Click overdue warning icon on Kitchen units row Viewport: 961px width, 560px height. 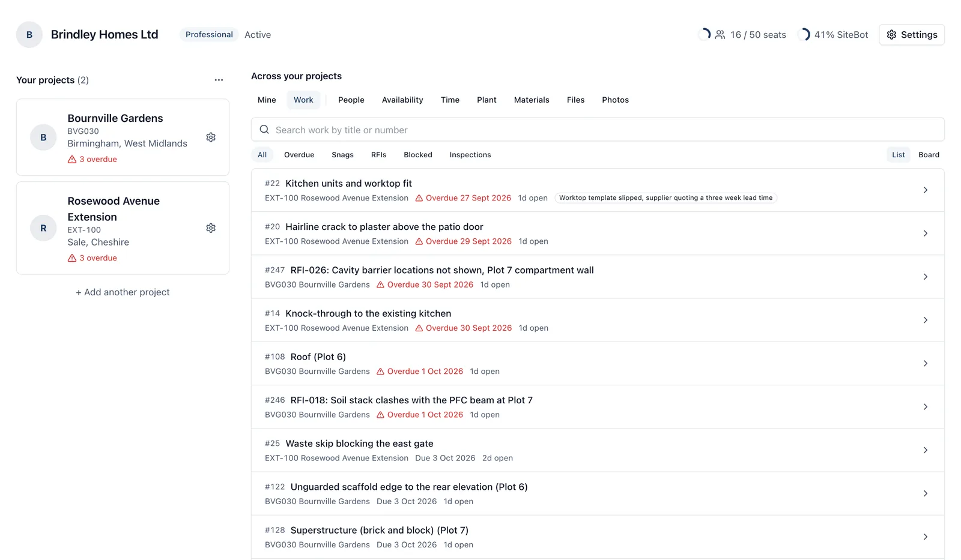coord(419,198)
